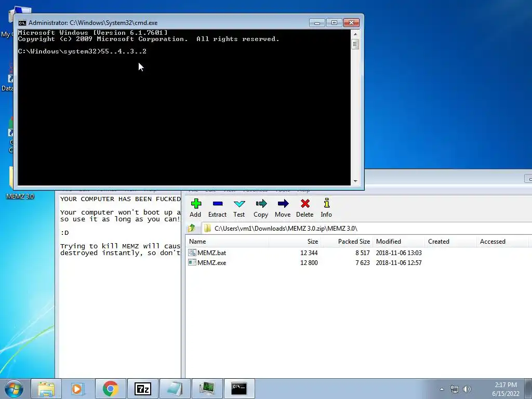Click the Add button in 7-Zip toolbar
Screen dimensions: 532x399
pos(195,208)
